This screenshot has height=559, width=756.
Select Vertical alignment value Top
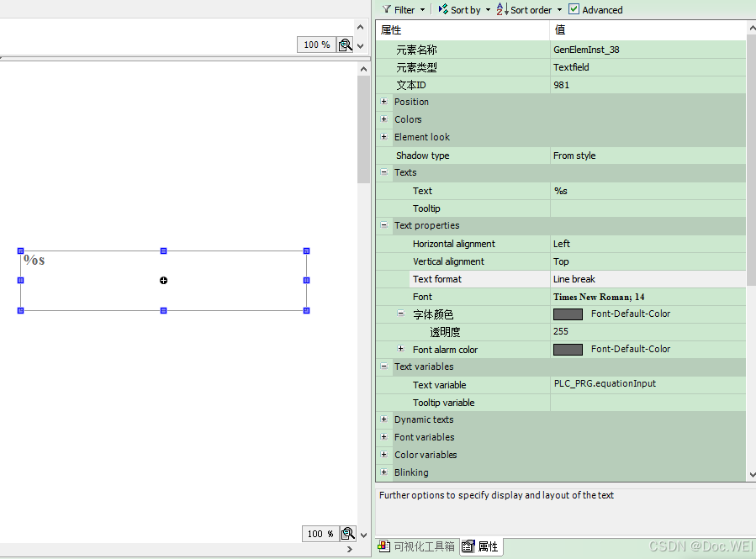(x=648, y=261)
